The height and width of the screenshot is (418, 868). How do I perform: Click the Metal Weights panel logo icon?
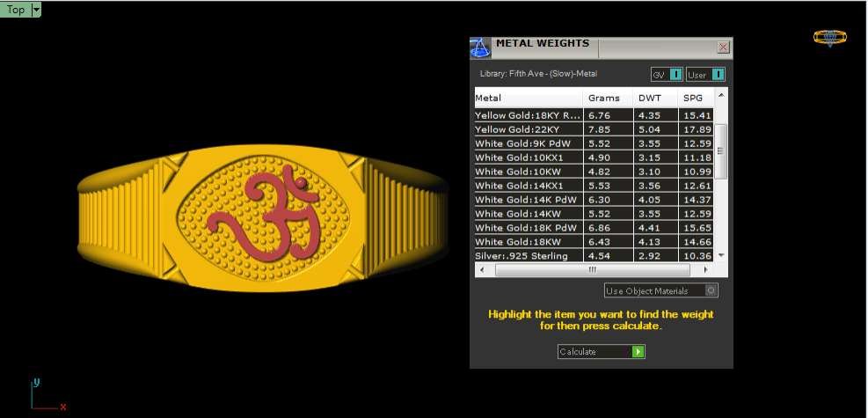coord(480,48)
